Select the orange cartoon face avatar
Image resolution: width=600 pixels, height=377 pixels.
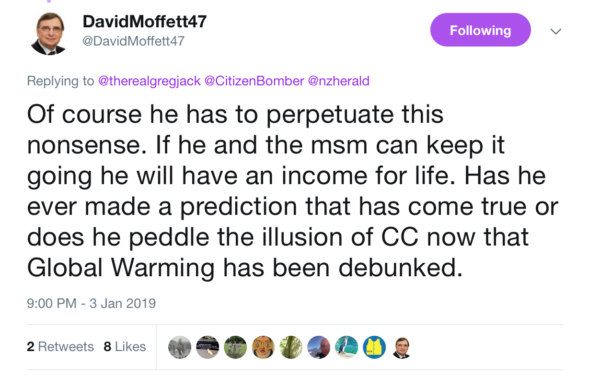[263, 347]
